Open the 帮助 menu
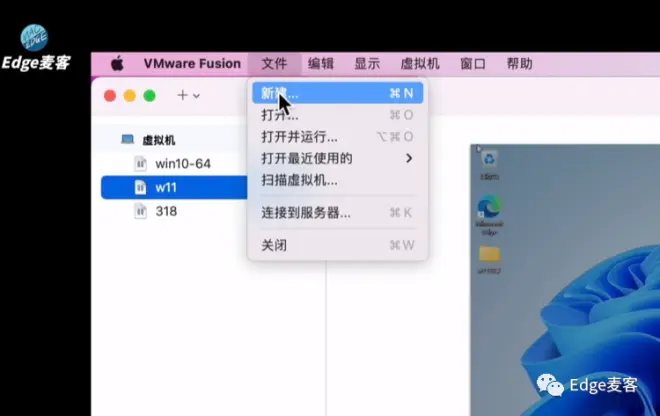Image resolution: width=660 pixels, height=416 pixels. [x=519, y=64]
